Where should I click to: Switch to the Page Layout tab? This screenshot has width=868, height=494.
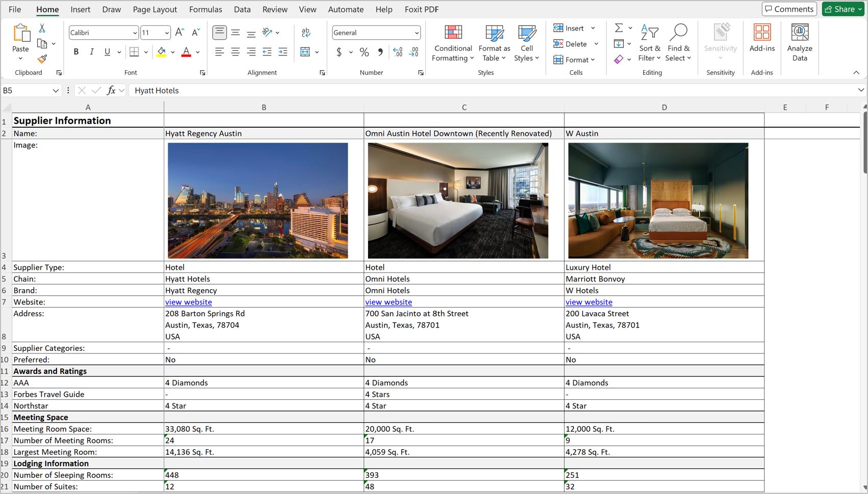coord(154,9)
